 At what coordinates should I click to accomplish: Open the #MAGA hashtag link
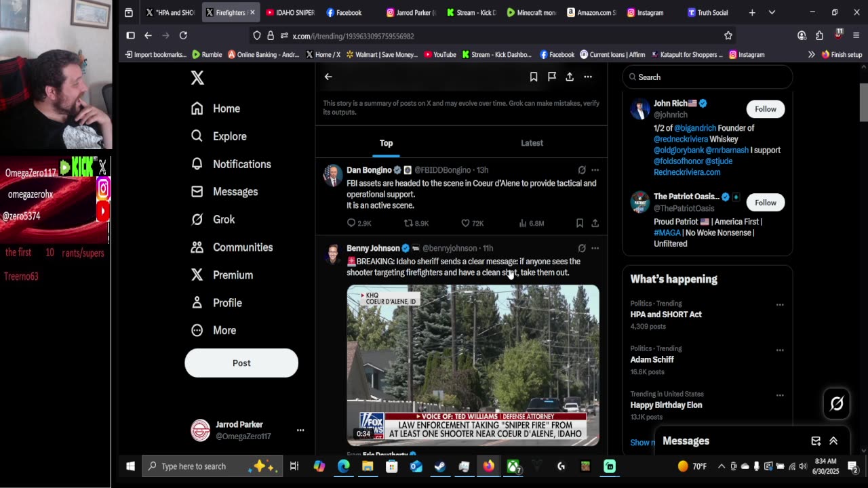click(x=666, y=233)
